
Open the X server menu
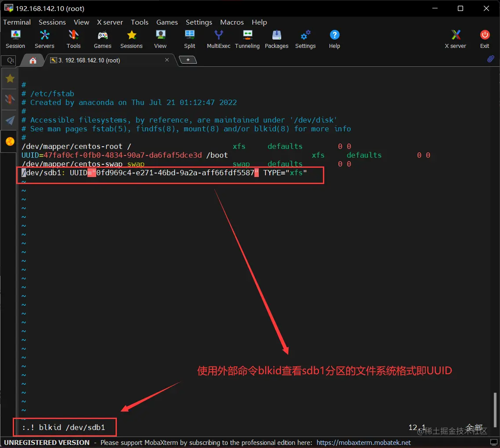tap(110, 22)
